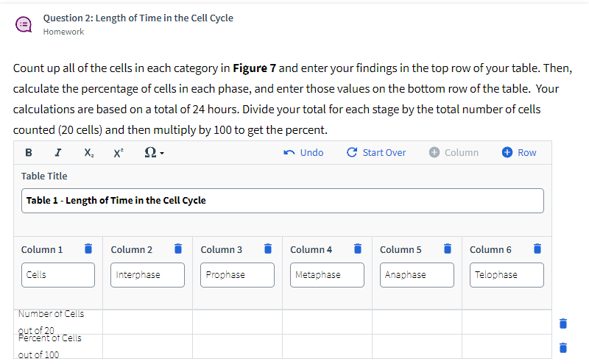Delete the Number of Cells row
This screenshot has height=364, width=589.
click(562, 323)
